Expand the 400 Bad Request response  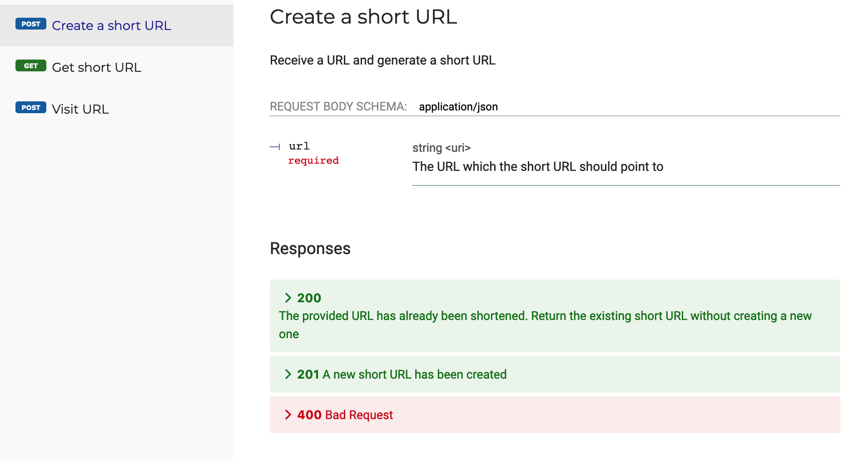tap(309, 414)
